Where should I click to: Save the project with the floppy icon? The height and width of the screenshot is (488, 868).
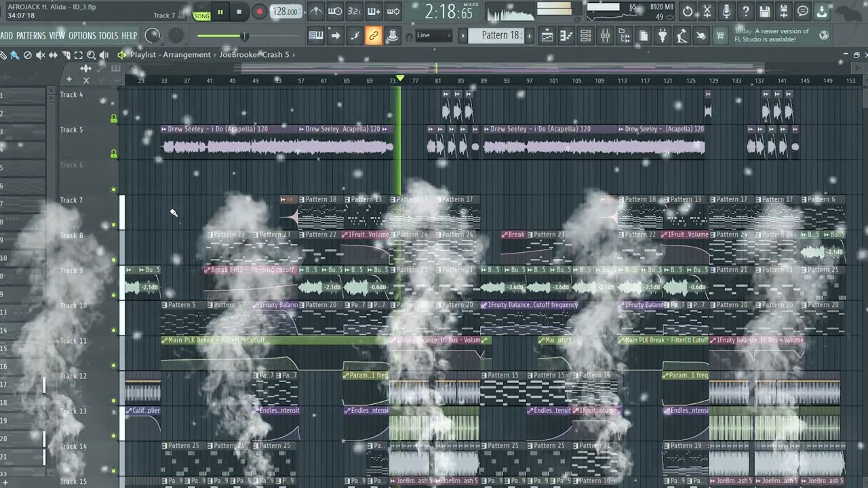(765, 12)
